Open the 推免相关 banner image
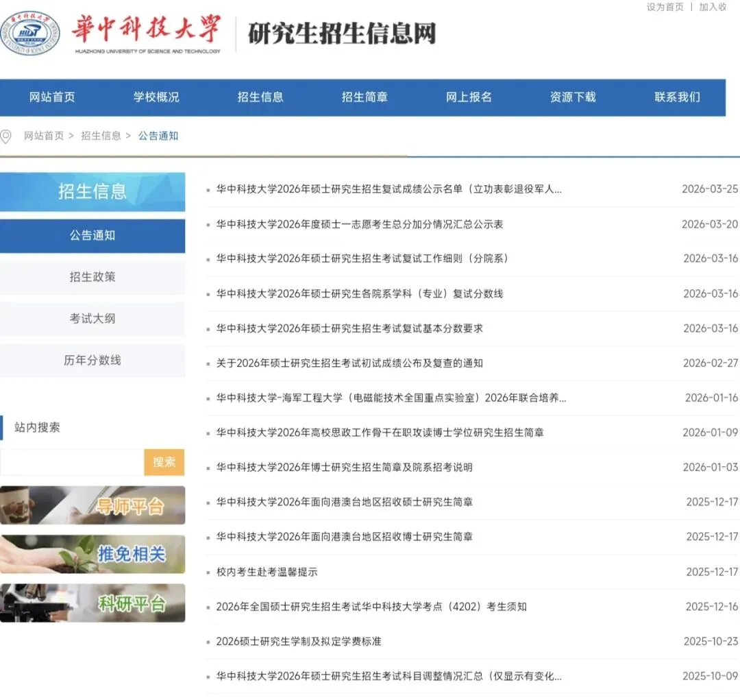Screen dimensions: 740x700 click(92, 555)
